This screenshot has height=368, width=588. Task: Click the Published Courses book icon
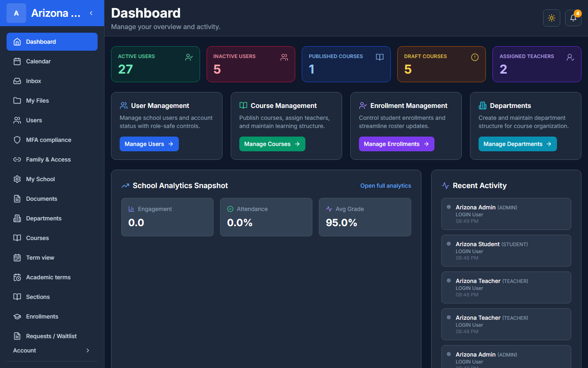click(380, 57)
